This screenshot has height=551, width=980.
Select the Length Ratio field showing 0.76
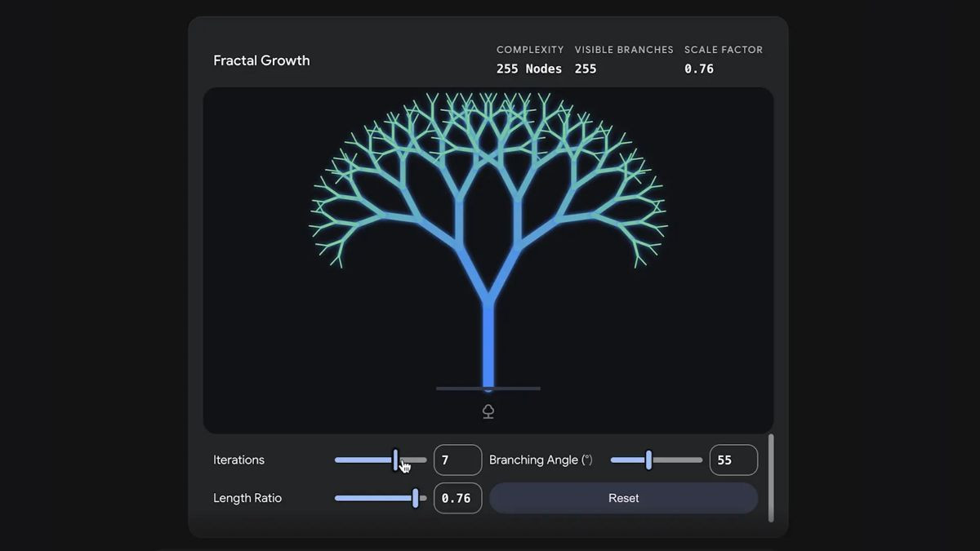pos(457,498)
